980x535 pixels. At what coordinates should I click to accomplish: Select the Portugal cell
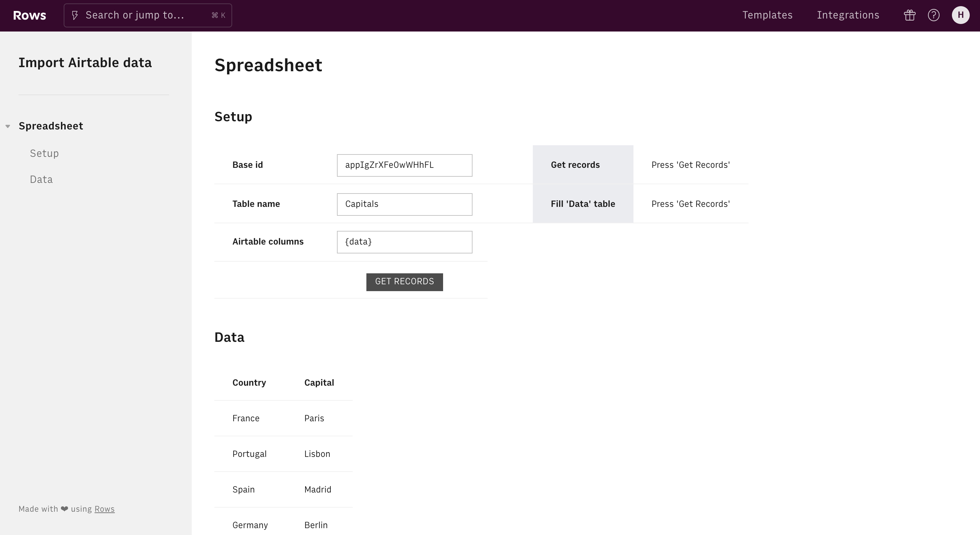pyautogui.click(x=250, y=454)
